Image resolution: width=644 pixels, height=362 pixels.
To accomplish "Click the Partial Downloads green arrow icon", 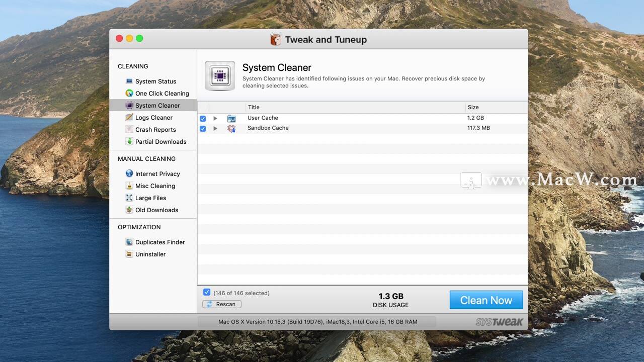I will click(129, 141).
